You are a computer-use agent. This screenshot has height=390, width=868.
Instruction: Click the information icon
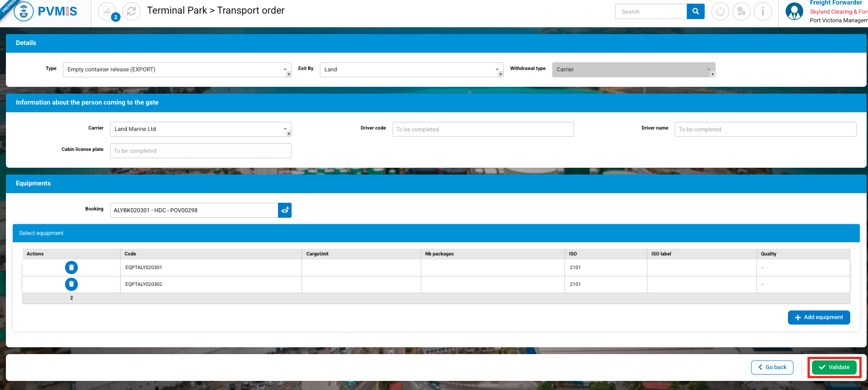tap(763, 11)
